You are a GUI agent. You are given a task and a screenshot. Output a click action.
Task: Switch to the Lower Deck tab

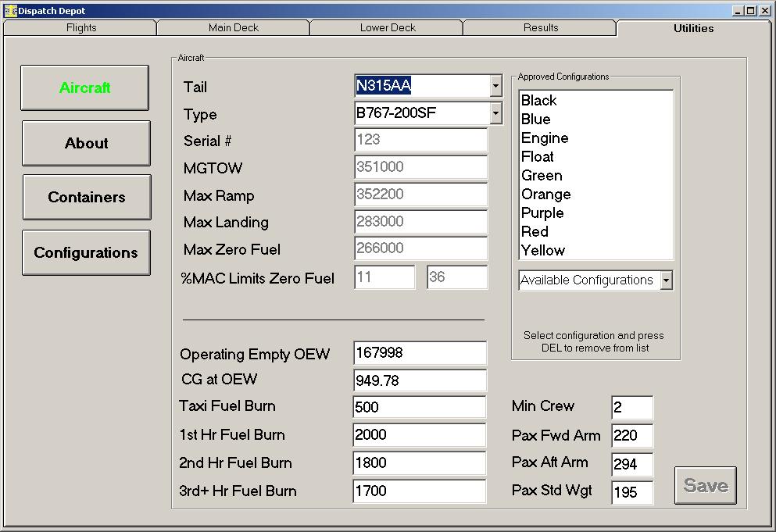[x=388, y=27]
